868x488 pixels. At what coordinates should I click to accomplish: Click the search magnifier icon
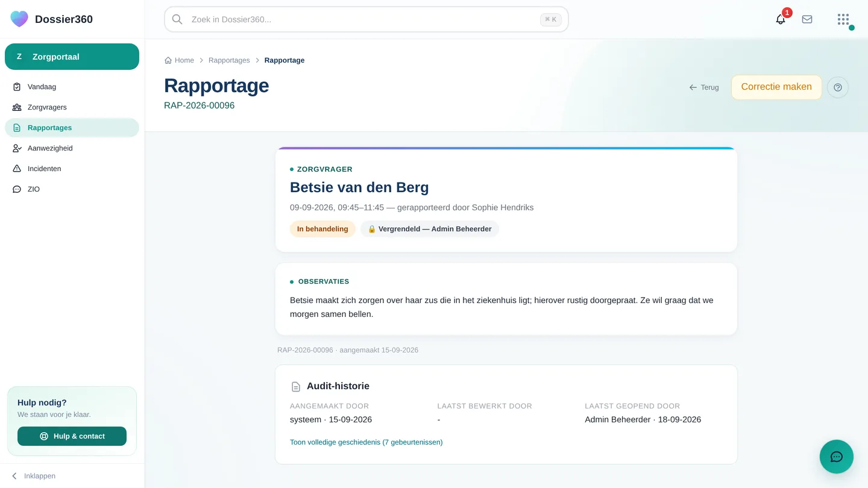tap(177, 19)
